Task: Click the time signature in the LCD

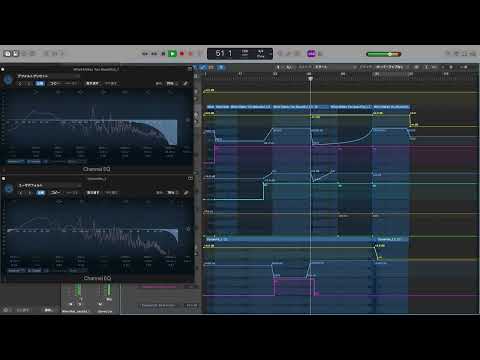Action: pyautogui.click(x=261, y=52)
